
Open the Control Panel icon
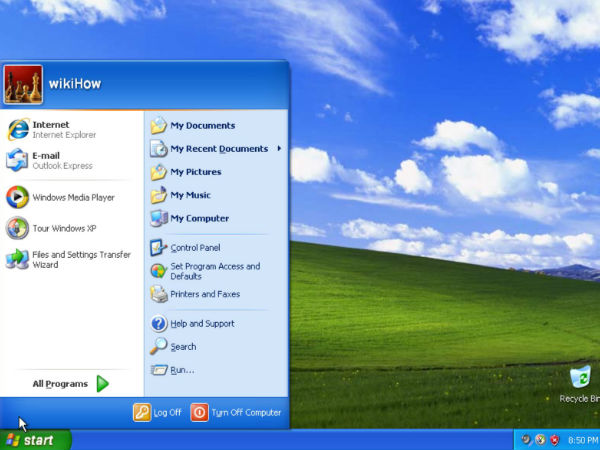[x=158, y=248]
